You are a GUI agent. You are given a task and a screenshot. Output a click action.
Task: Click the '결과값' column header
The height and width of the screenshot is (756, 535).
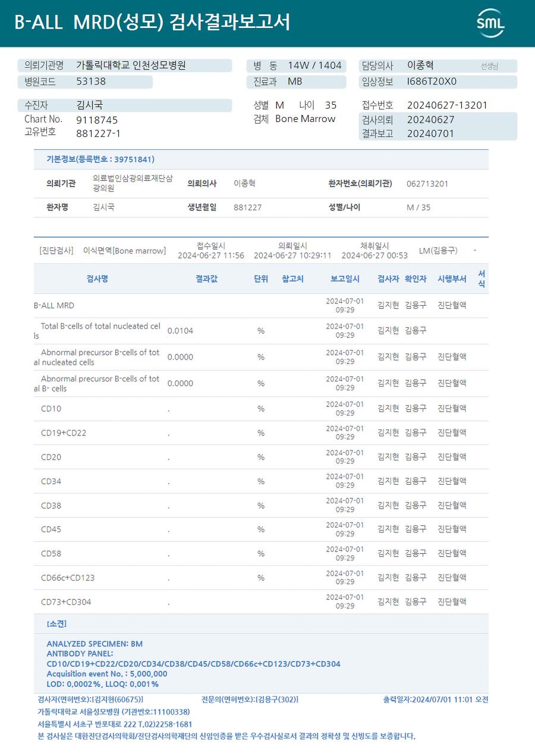pos(206,279)
